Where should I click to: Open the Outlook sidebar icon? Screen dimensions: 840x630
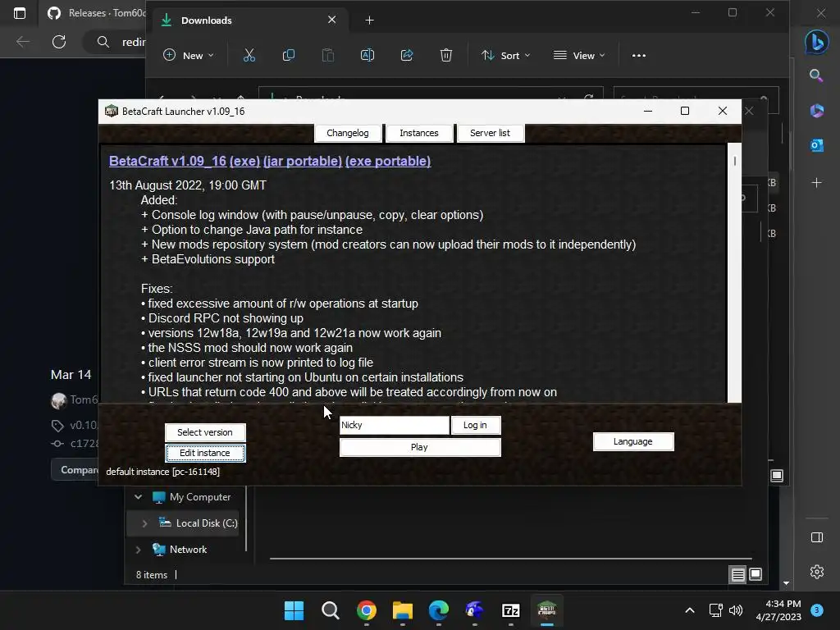[816, 145]
